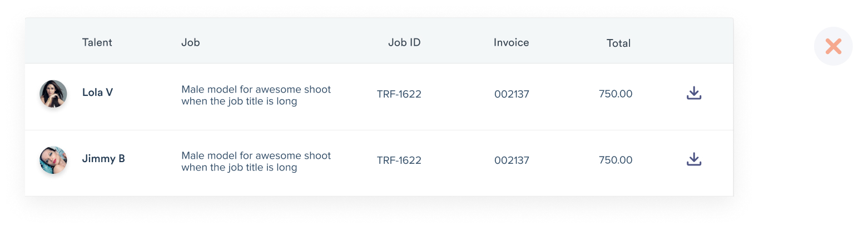Open Lola V's profile photo
This screenshot has height=229, width=868.
pos(53,94)
